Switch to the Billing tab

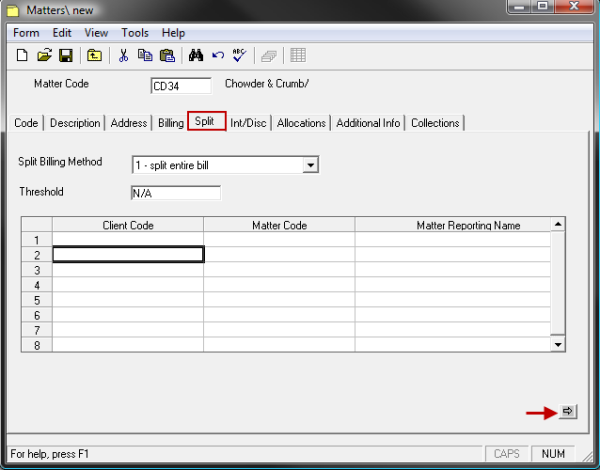(x=170, y=123)
